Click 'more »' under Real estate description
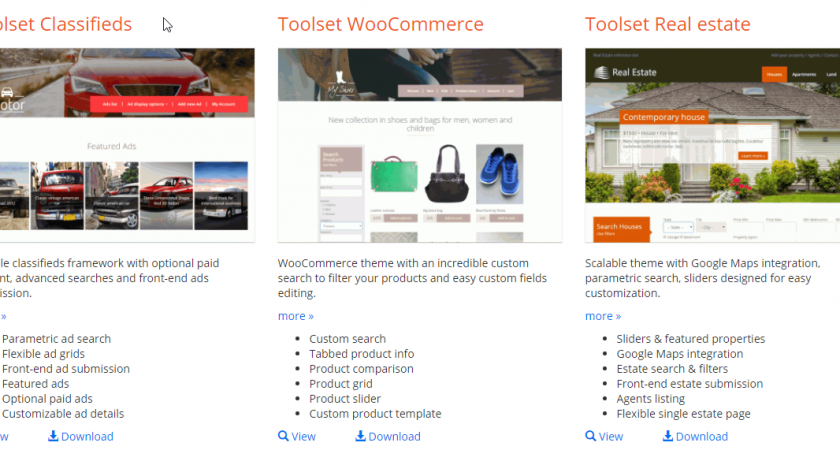Viewport: 840px width, 450px height. 603,316
